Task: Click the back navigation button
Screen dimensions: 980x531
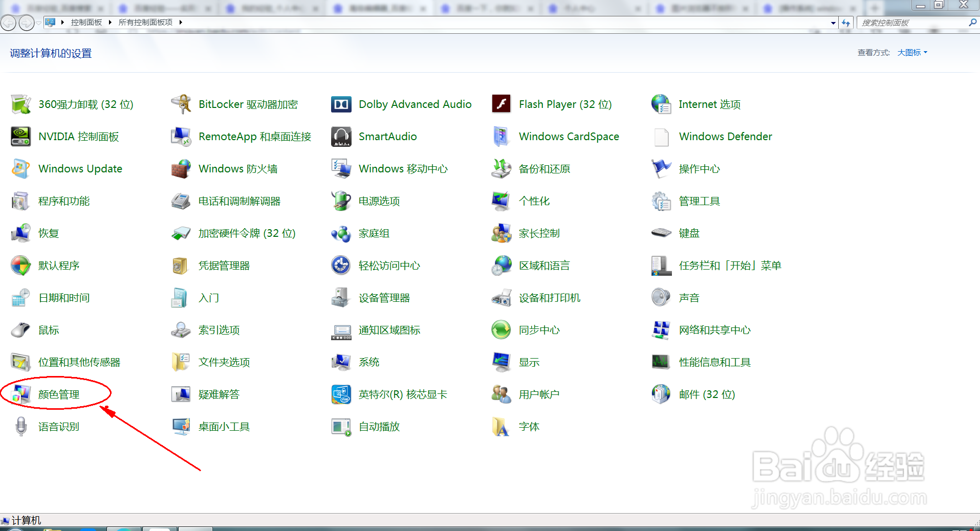Action: click(9, 23)
